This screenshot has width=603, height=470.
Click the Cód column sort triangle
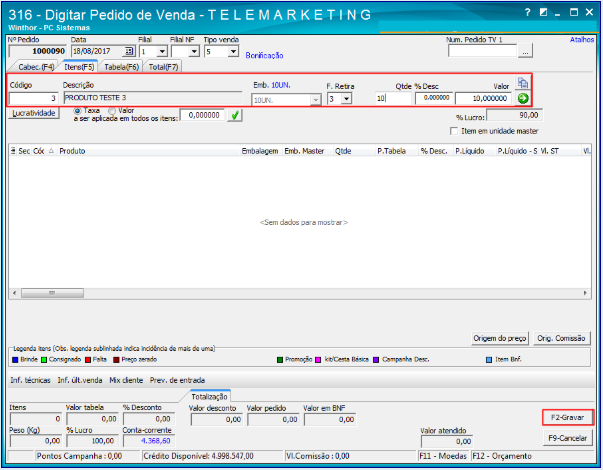pyautogui.click(x=51, y=151)
